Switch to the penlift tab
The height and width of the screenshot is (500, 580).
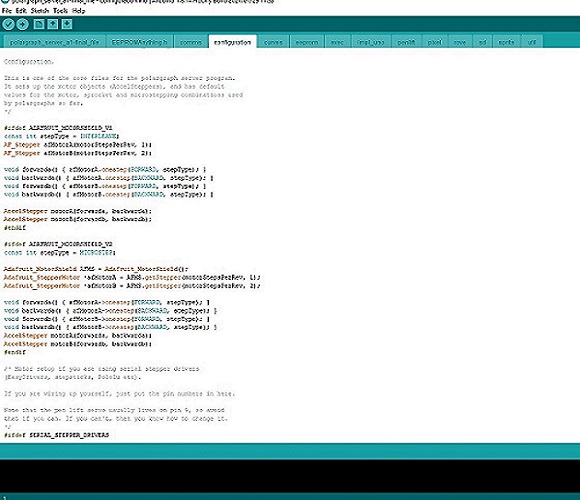[x=407, y=42]
